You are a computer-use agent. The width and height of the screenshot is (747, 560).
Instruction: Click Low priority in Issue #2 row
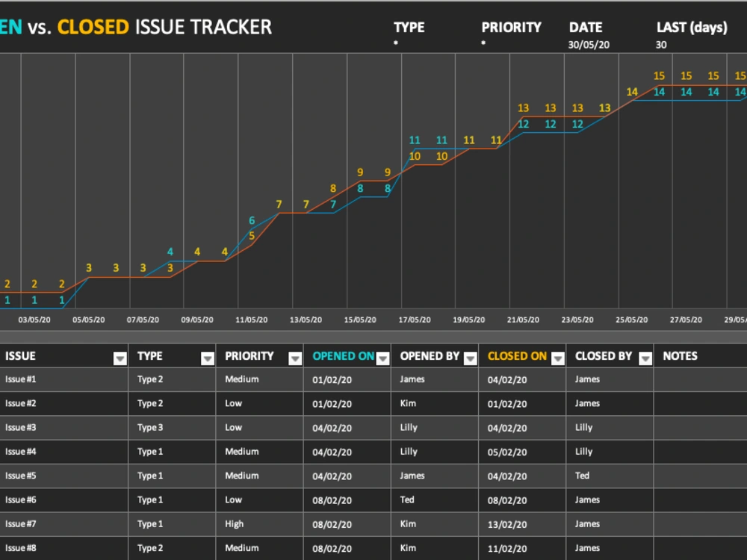(233, 403)
